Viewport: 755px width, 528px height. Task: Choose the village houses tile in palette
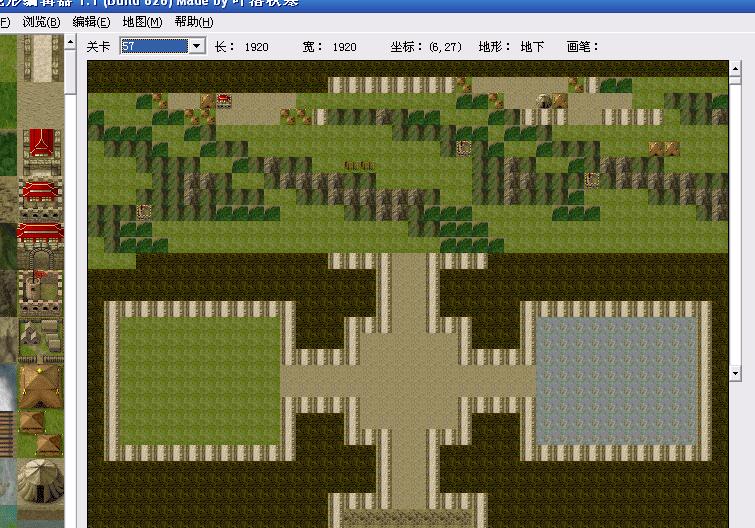pos(40,340)
